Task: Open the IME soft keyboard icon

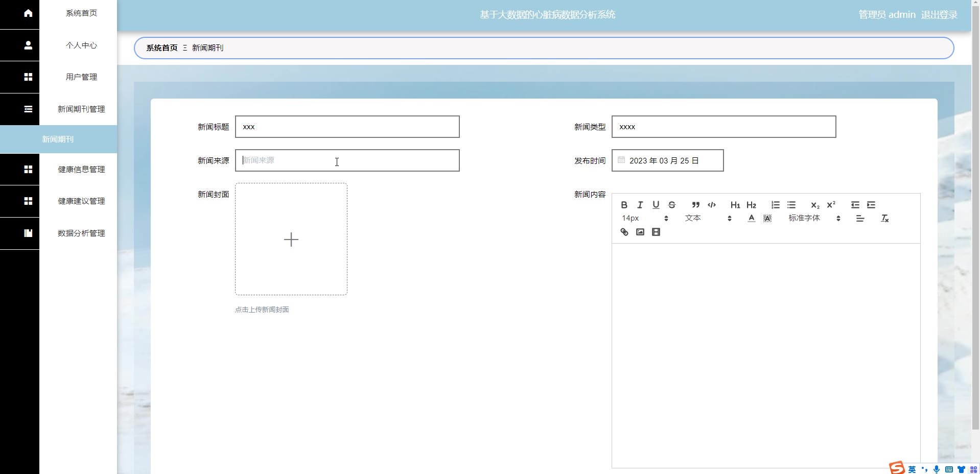Action: coord(949,469)
